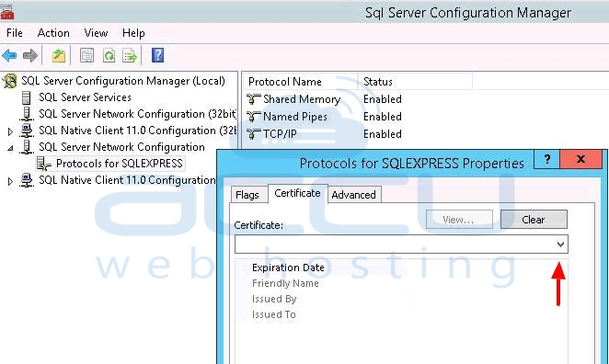Click the Expiration Date field label

point(288,267)
